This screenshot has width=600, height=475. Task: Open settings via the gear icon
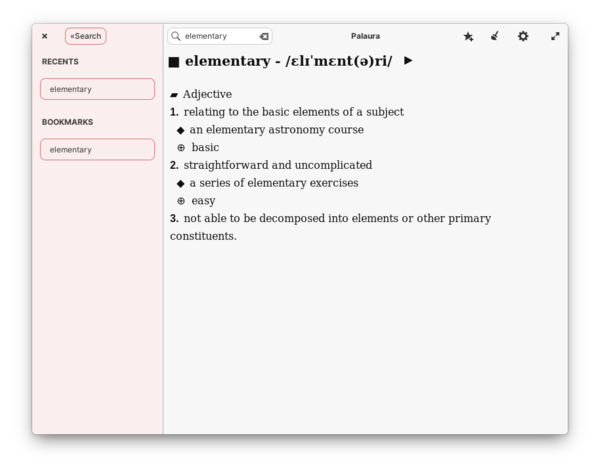(x=523, y=36)
